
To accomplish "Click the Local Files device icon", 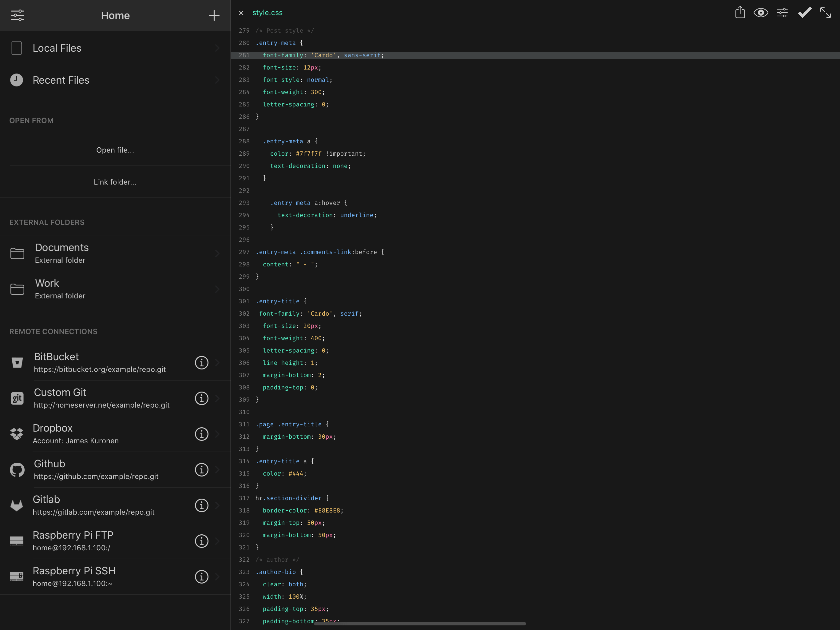I will [x=16, y=48].
